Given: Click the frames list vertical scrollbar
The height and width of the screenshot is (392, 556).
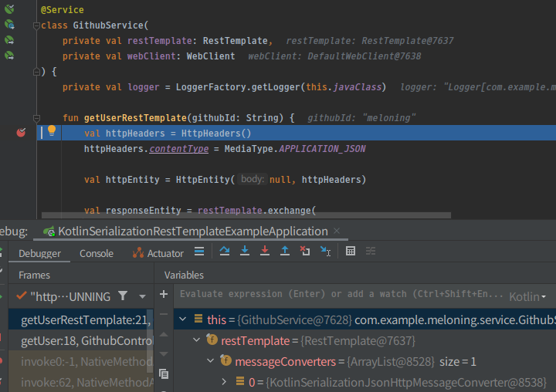Looking at the screenshot, I should (x=150, y=340).
